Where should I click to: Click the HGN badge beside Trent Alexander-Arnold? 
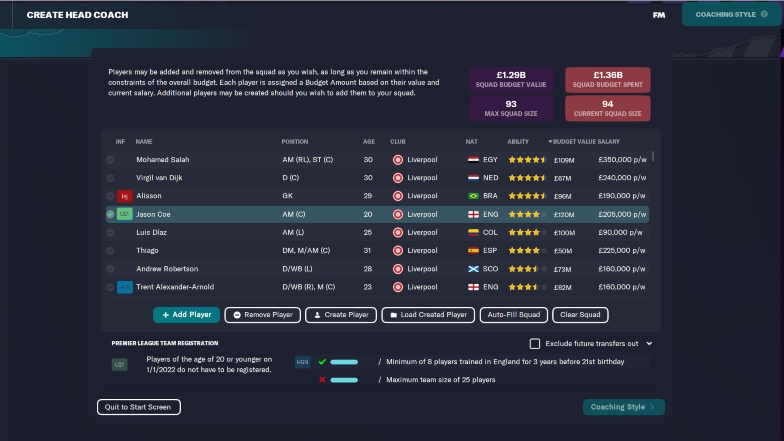tap(124, 287)
